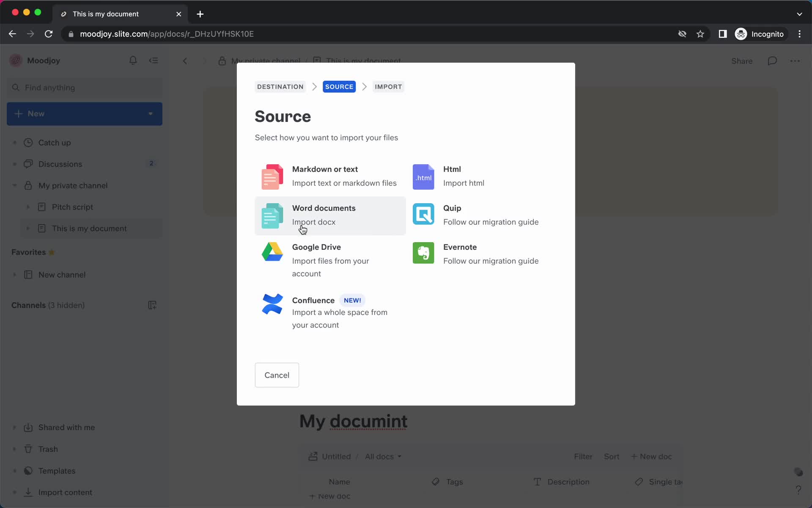Click the IMPORT step in breadcrumb
Viewport: 812px width, 508px height.
[x=388, y=87]
